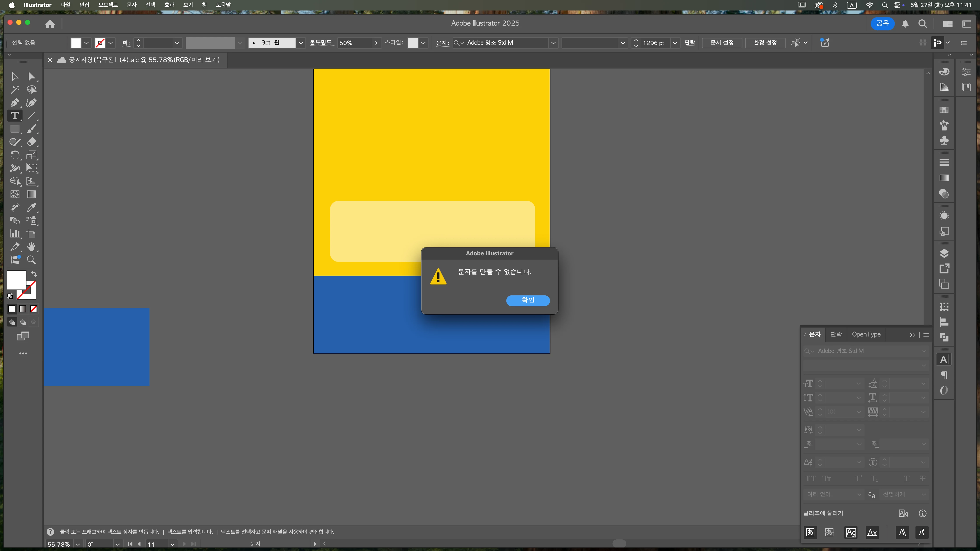Image resolution: width=980 pixels, height=551 pixels.
Task: Click the Home icon button
Action: (50, 24)
